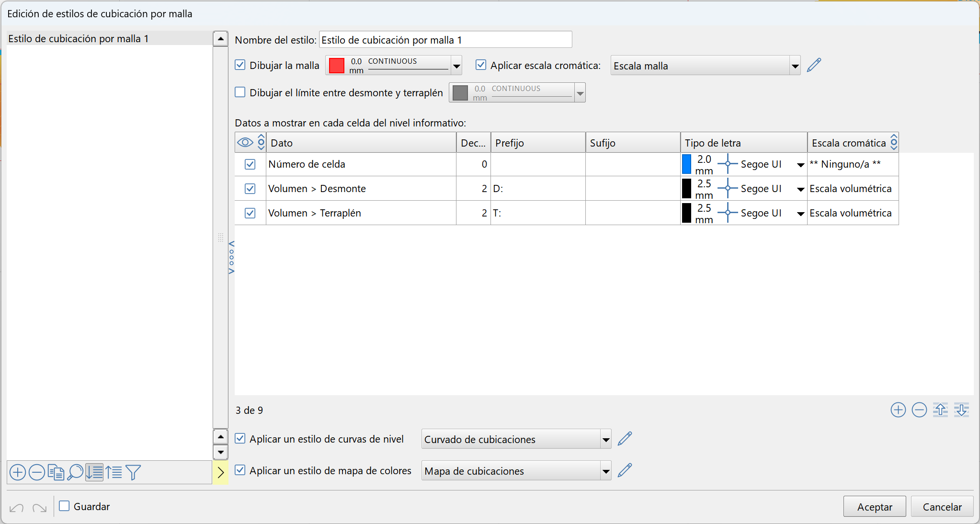Click the red mesh line color swatch
980x524 pixels.
coord(337,65)
